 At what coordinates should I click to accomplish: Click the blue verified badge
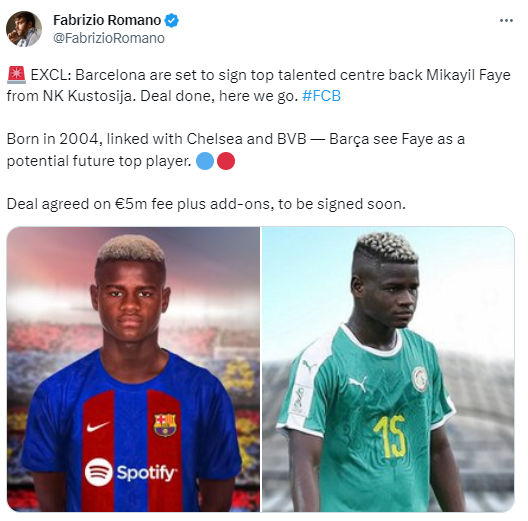pos(171,21)
